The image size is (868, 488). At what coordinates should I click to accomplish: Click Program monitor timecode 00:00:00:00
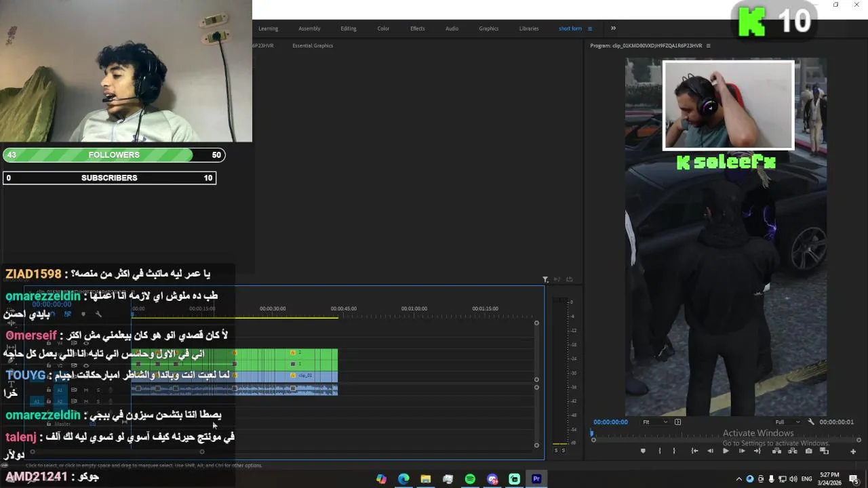[610, 422]
